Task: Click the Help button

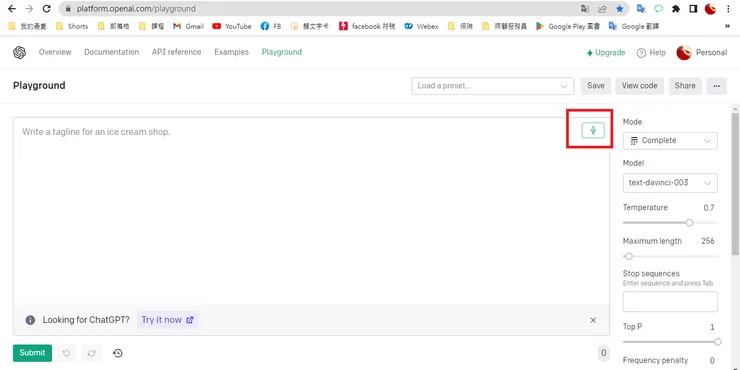Action: (651, 52)
